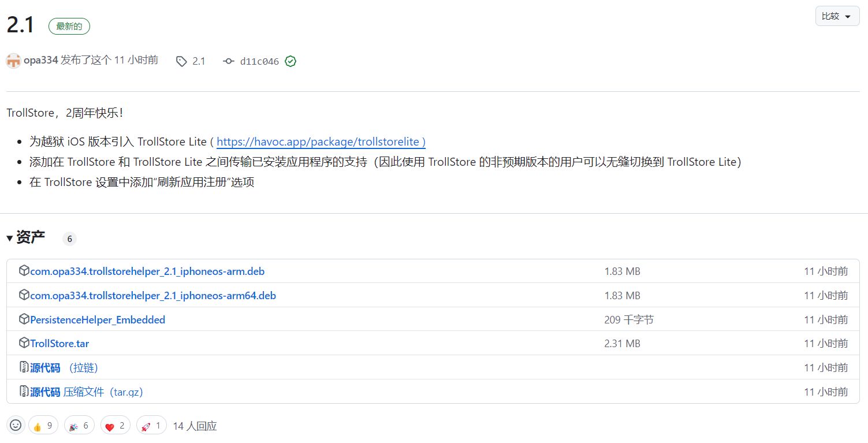This screenshot has height=443, width=868.
Task: Open the smiley add-reaction picker
Action: [x=16, y=426]
